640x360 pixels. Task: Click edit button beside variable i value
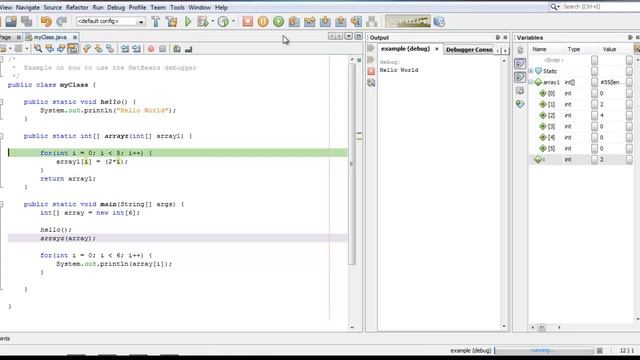pyautogui.click(x=629, y=160)
